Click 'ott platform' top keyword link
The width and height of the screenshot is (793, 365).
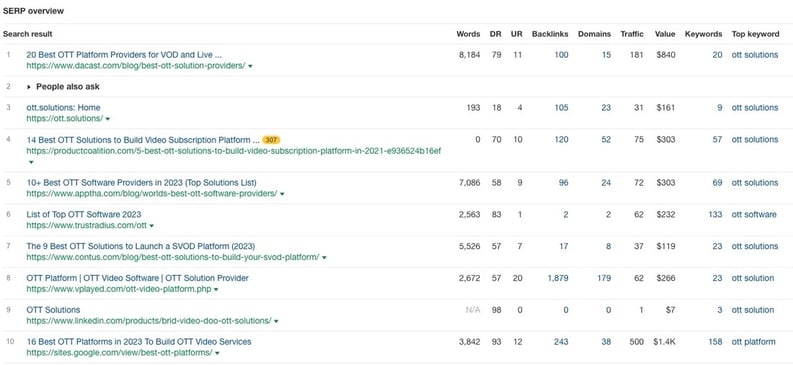(x=754, y=342)
